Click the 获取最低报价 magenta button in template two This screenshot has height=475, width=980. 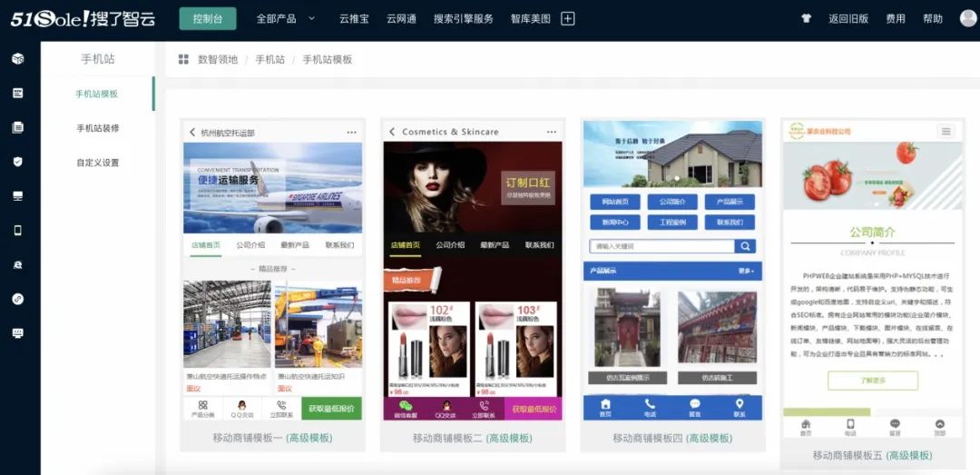tap(534, 410)
